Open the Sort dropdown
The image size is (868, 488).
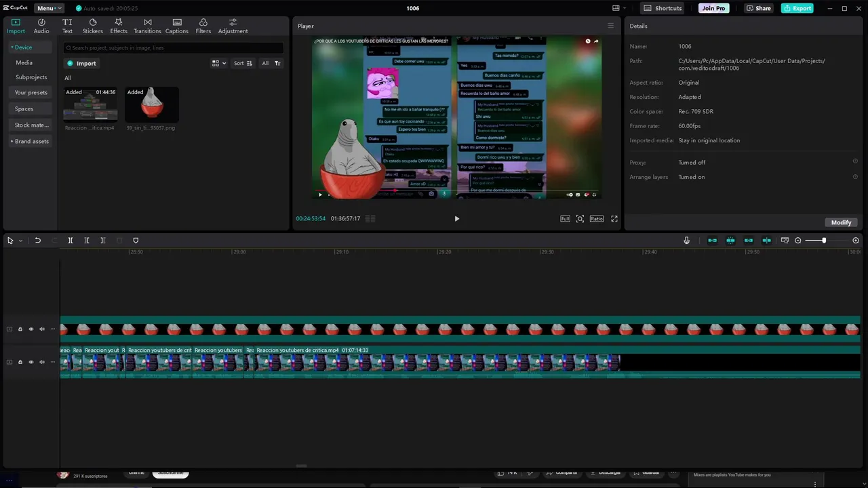click(x=243, y=63)
